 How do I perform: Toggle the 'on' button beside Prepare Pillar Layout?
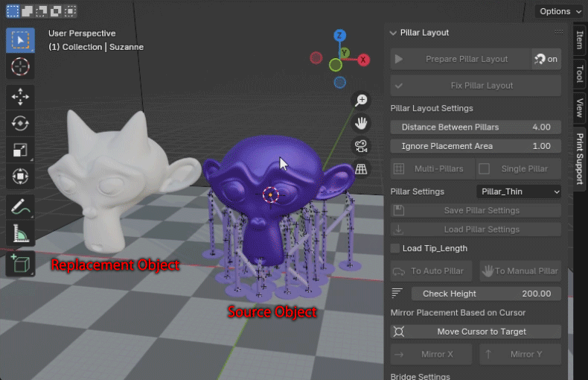click(x=546, y=59)
